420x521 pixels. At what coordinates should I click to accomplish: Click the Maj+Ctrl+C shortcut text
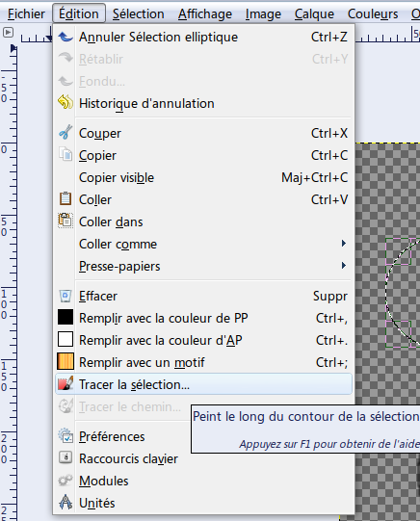pos(315,178)
